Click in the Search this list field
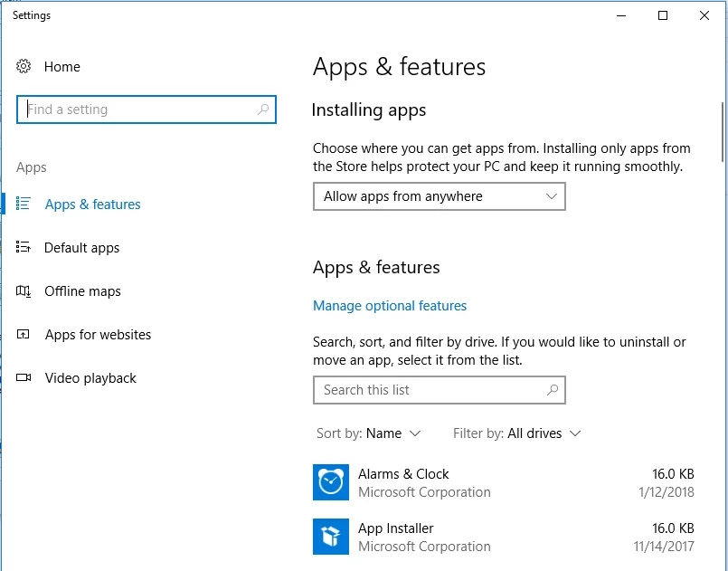The image size is (728, 571). 425,390
